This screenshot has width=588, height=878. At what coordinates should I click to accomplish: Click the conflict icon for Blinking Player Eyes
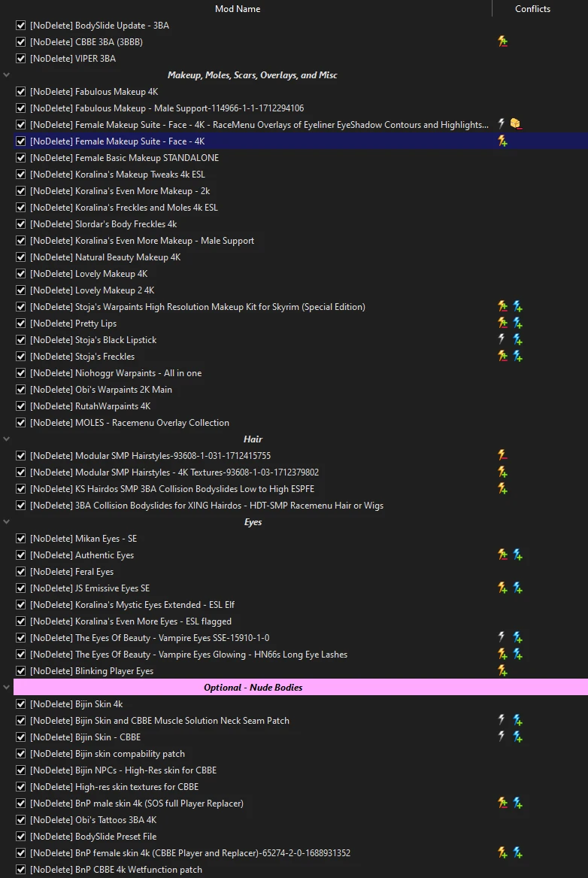tap(502, 670)
